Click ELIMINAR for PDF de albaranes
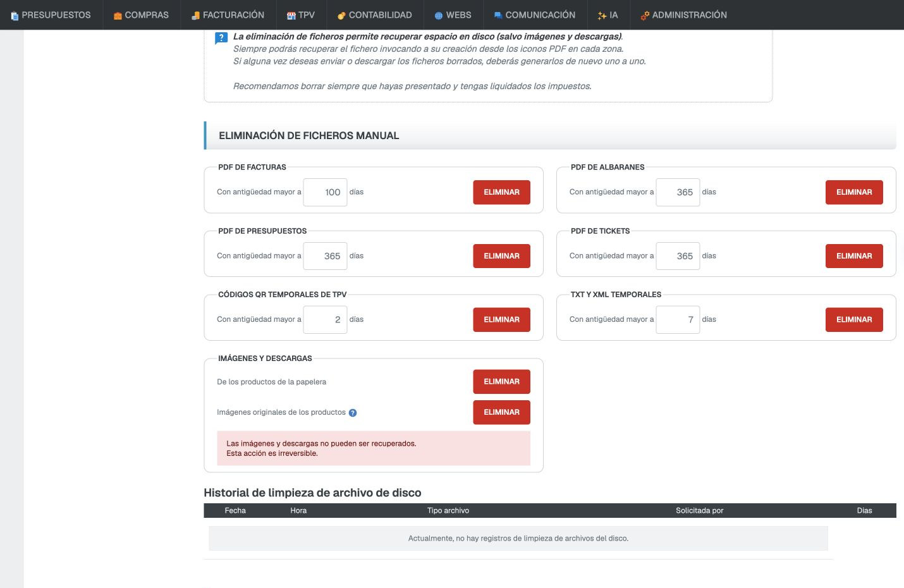The image size is (904, 588). point(854,192)
